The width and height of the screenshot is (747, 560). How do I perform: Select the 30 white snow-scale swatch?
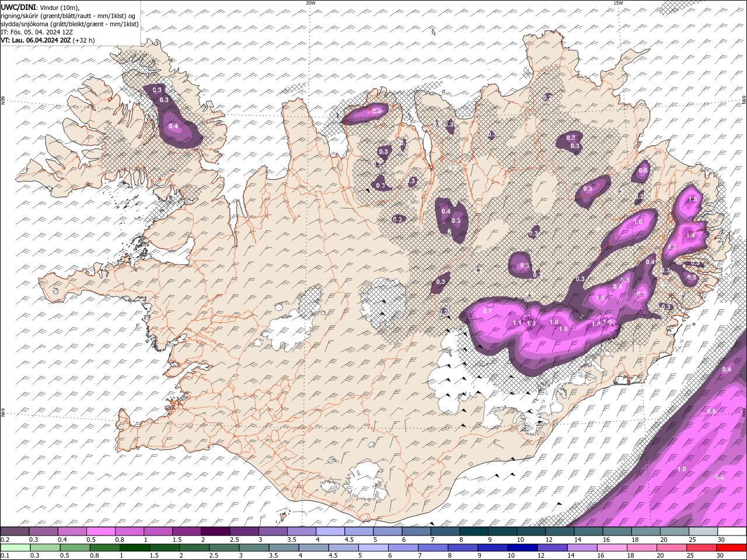(732, 531)
